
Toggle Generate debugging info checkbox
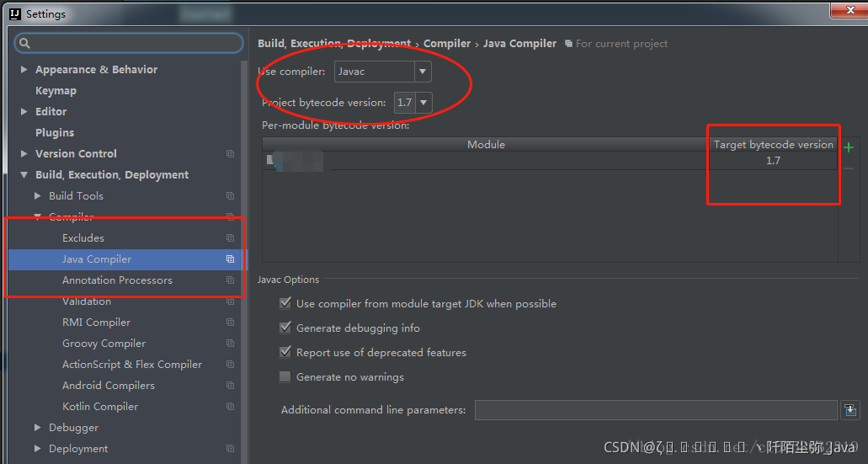tap(285, 328)
